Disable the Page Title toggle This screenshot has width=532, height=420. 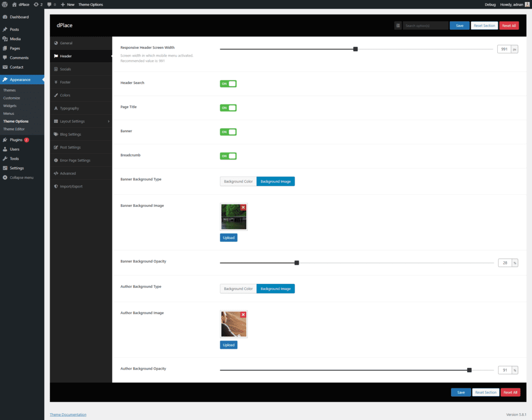click(228, 108)
